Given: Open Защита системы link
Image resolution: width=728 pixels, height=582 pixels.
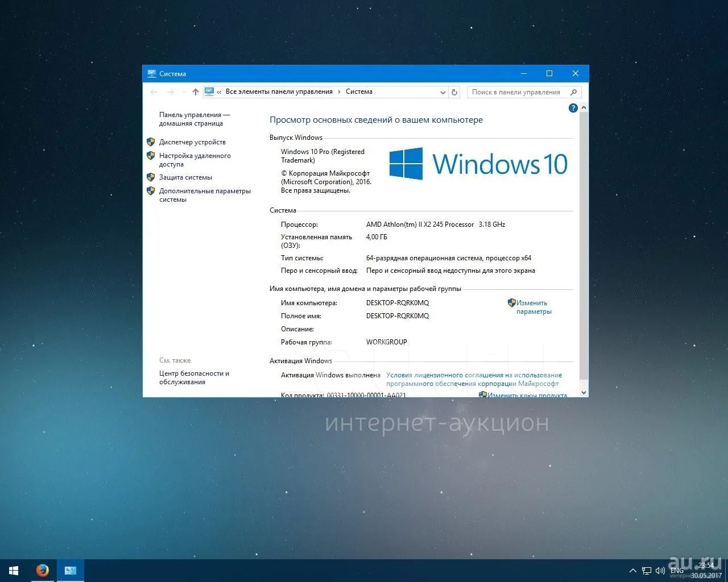Looking at the screenshot, I should pyautogui.click(x=185, y=177).
